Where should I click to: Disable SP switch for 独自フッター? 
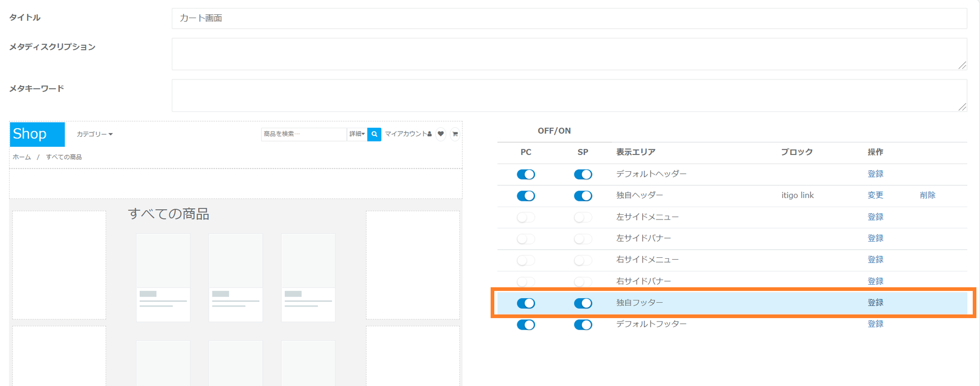click(583, 303)
